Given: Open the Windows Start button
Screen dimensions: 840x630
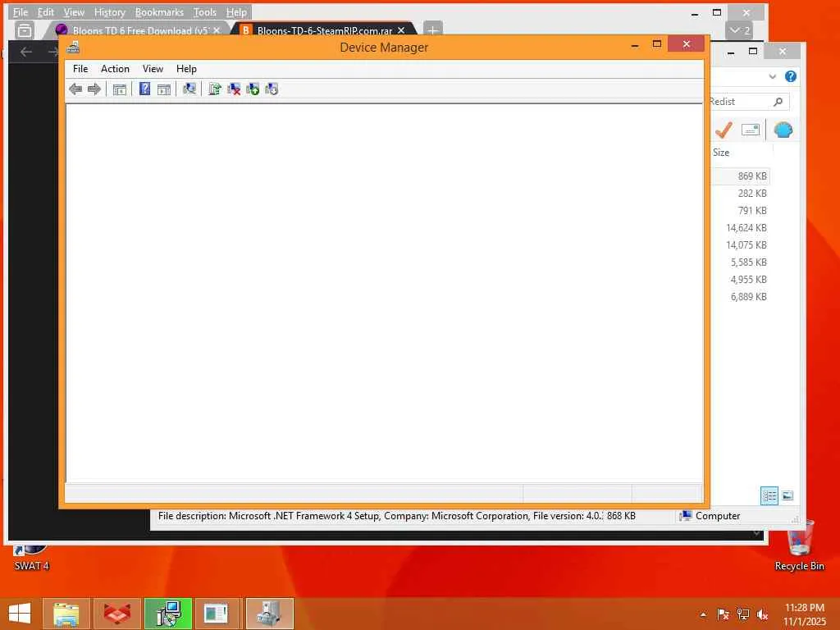Looking at the screenshot, I should [x=20, y=614].
